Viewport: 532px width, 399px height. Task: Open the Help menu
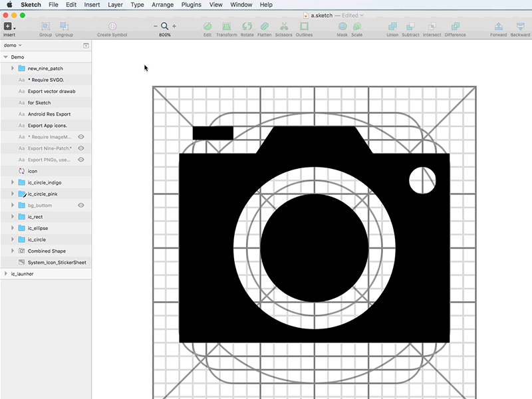[266, 5]
